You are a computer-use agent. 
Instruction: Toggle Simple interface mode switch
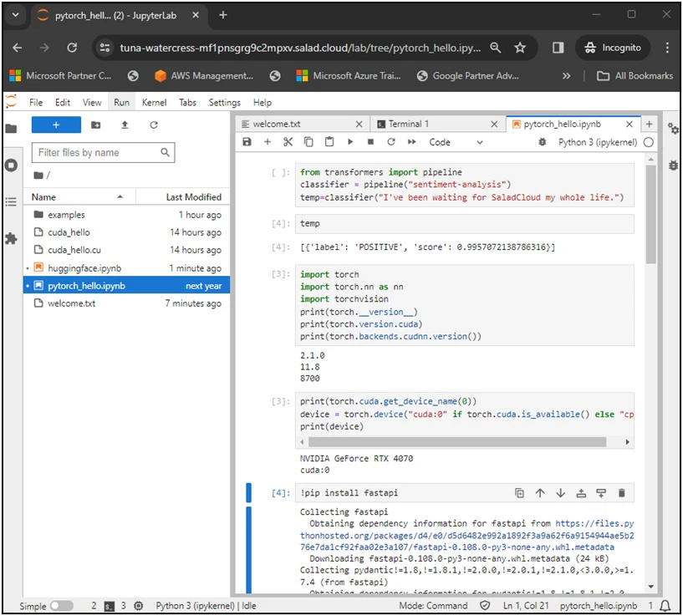[61, 605]
